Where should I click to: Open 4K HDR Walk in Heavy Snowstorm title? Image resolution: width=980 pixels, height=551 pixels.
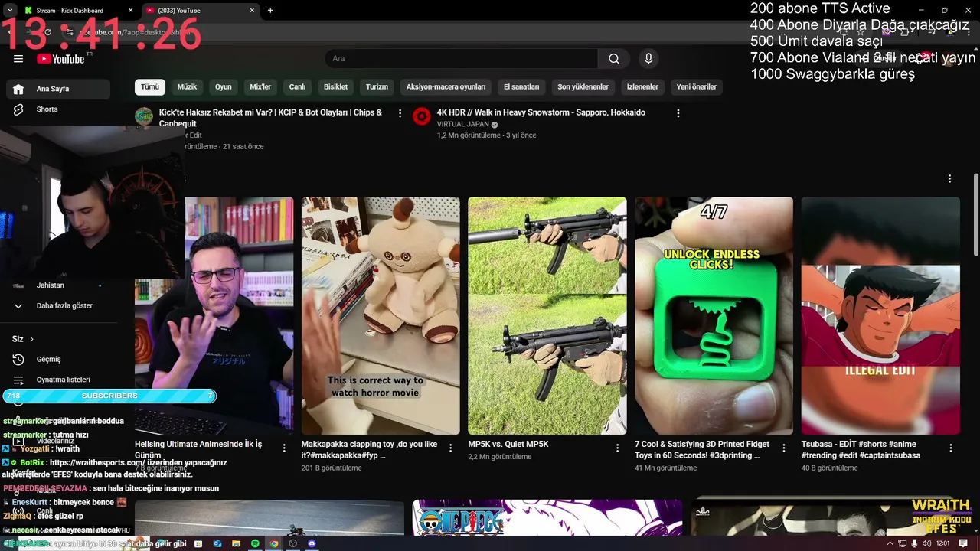pos(541,112)
